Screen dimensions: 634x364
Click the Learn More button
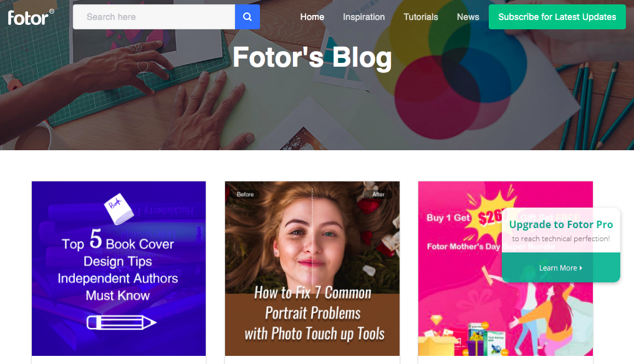pos(561,268)
